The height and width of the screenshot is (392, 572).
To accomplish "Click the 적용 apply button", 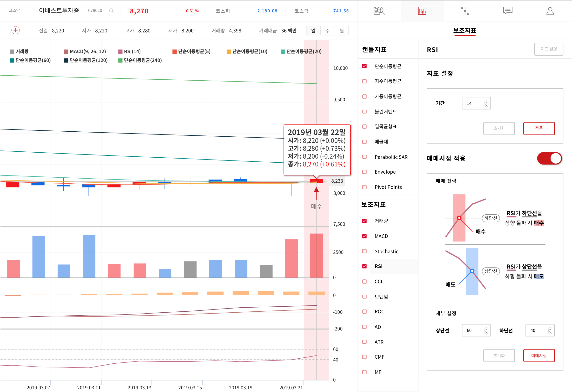I will pos(539,128).
